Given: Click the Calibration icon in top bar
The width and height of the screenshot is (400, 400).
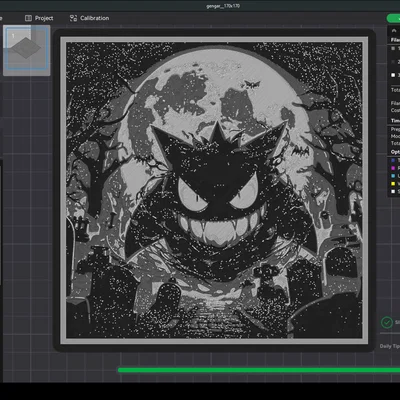Looking at the screenshot, I should tap(73, 18).
